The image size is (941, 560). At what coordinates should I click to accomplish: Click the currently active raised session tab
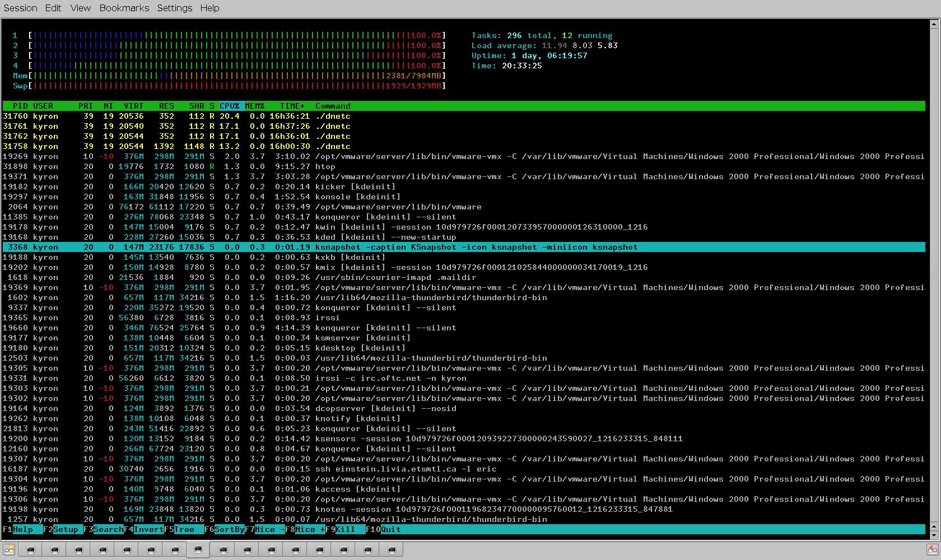click(198, 549)
